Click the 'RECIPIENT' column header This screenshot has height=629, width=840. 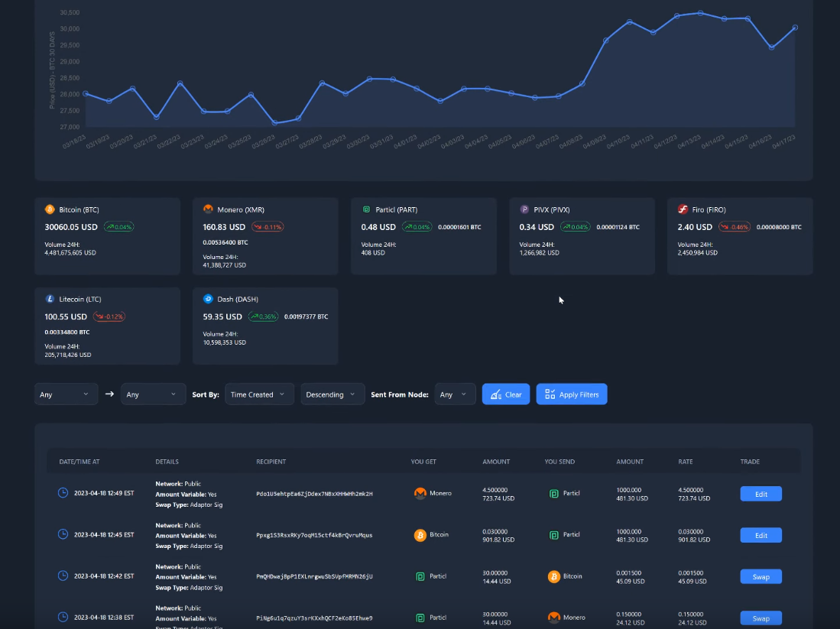pyautogui.click(x=271, y=462)
